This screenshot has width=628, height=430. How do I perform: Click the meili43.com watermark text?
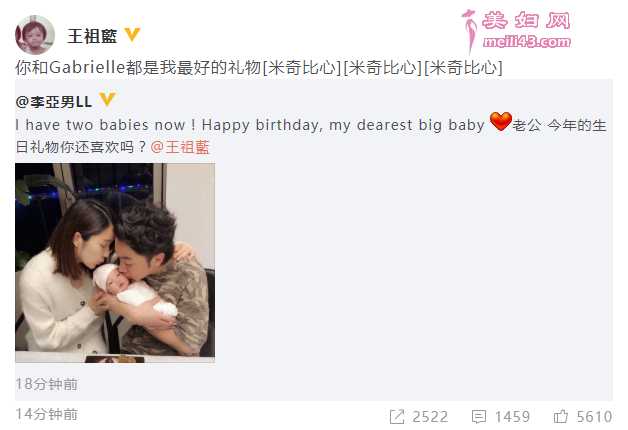click(527, 42)
